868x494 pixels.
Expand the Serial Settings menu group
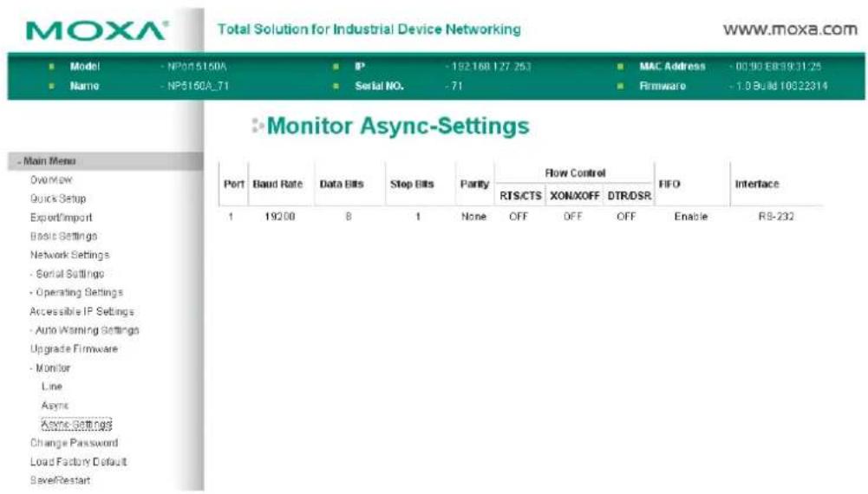coord(68,274)
